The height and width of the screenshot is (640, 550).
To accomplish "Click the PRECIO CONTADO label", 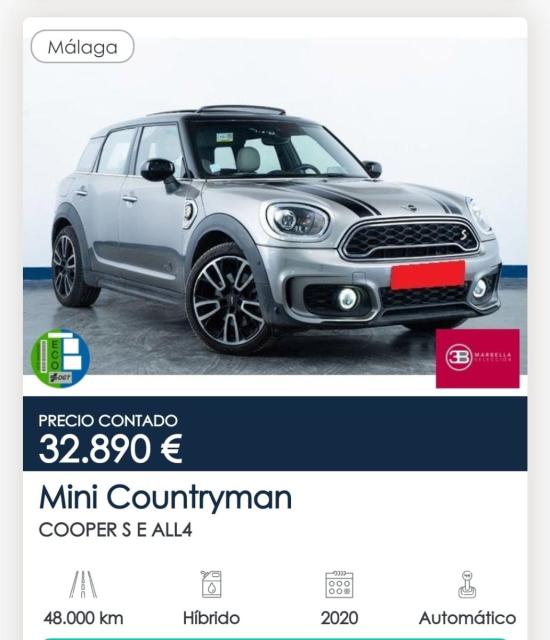I will click(108, 421).
